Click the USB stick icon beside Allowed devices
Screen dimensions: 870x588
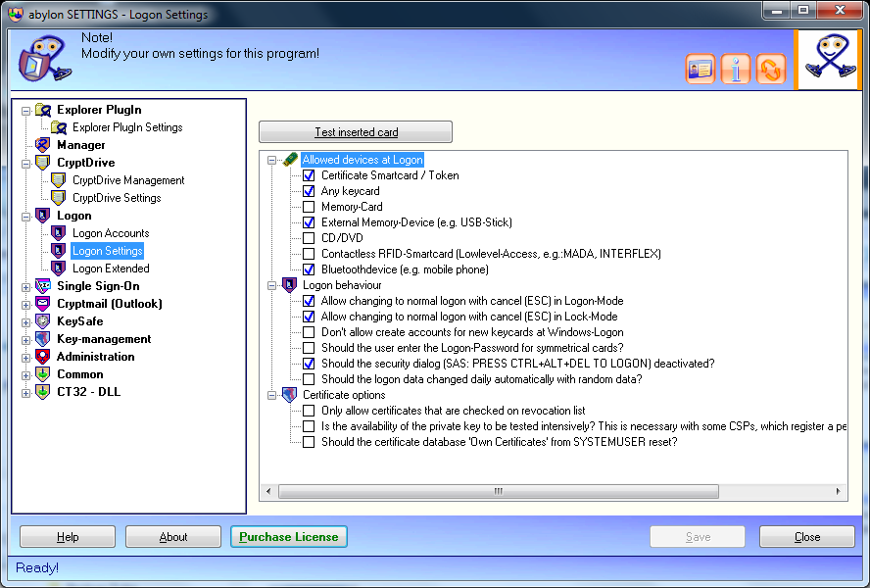[x=290, y=160]
